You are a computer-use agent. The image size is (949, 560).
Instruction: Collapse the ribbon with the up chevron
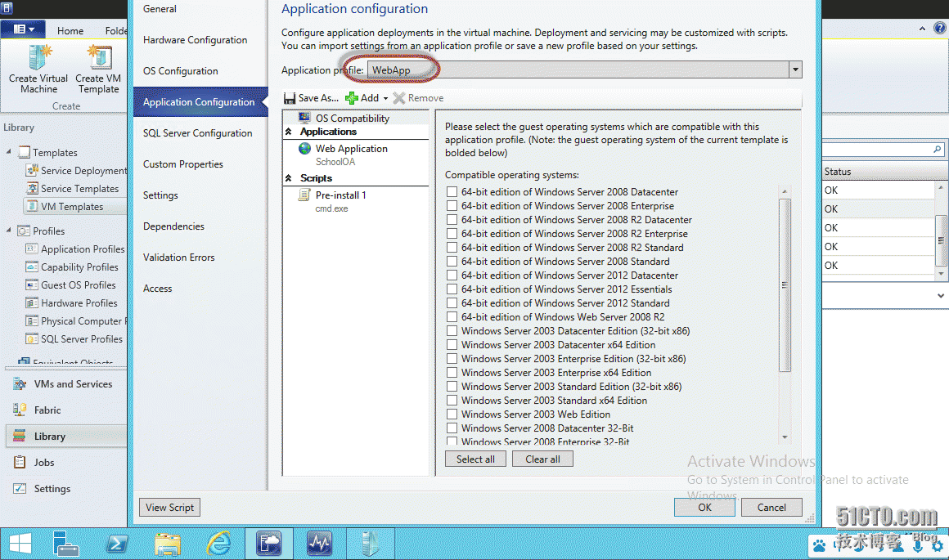(x=922, y=29)
